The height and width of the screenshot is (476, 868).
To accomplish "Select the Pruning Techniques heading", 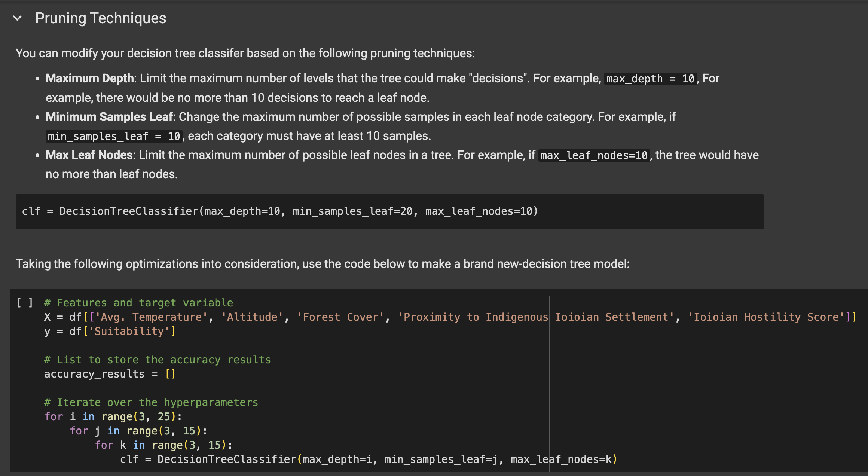I will 100,18.
